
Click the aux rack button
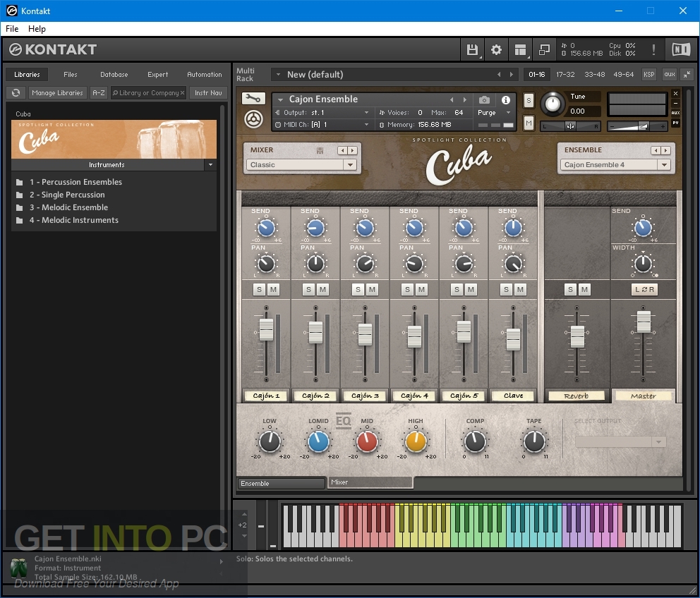[x=669, y=75]
